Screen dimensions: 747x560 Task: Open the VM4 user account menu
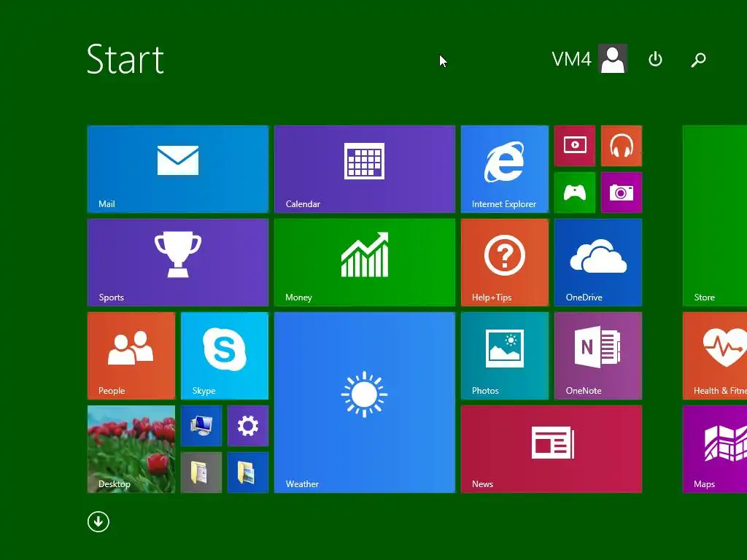coord(589,59)
